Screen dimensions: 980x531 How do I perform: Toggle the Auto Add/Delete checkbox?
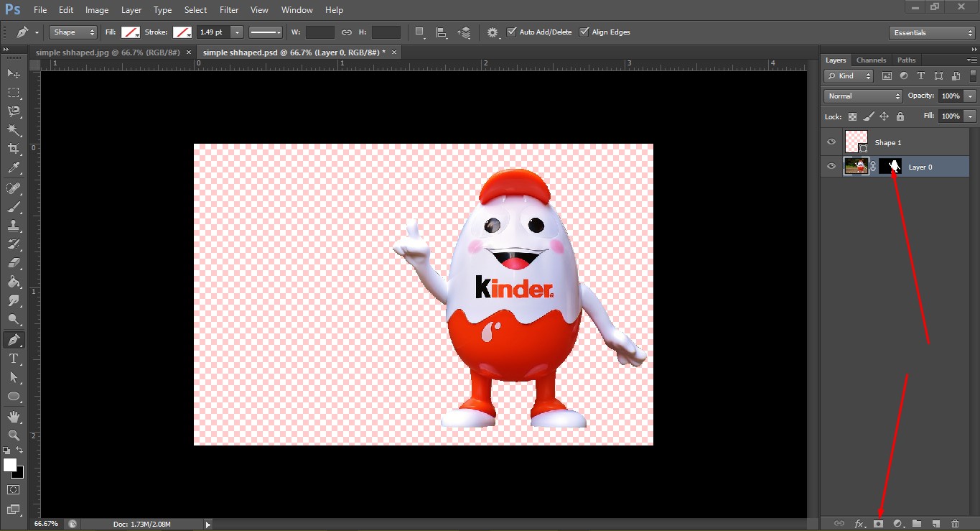pos(511,32)
